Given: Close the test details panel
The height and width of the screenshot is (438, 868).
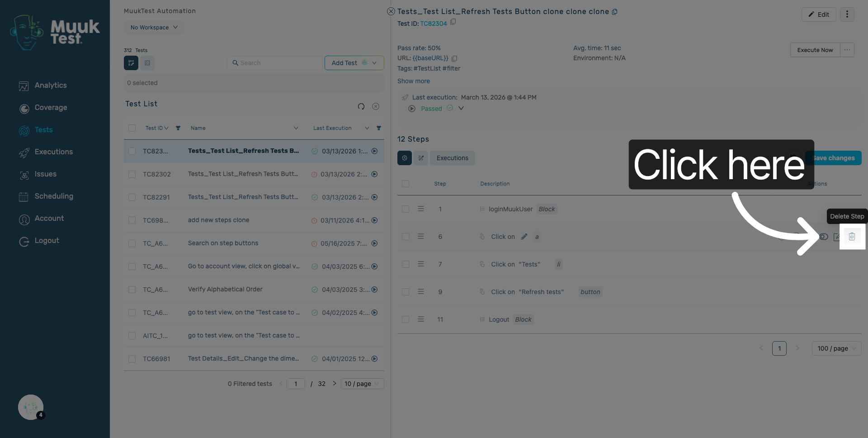Looking at the screenshot, I should [x=391, y=11].
